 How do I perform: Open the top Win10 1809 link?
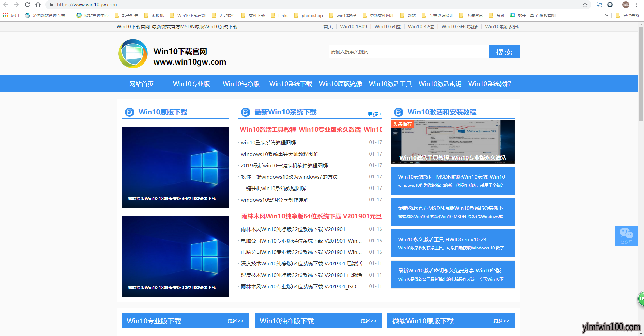pos(353,27)
